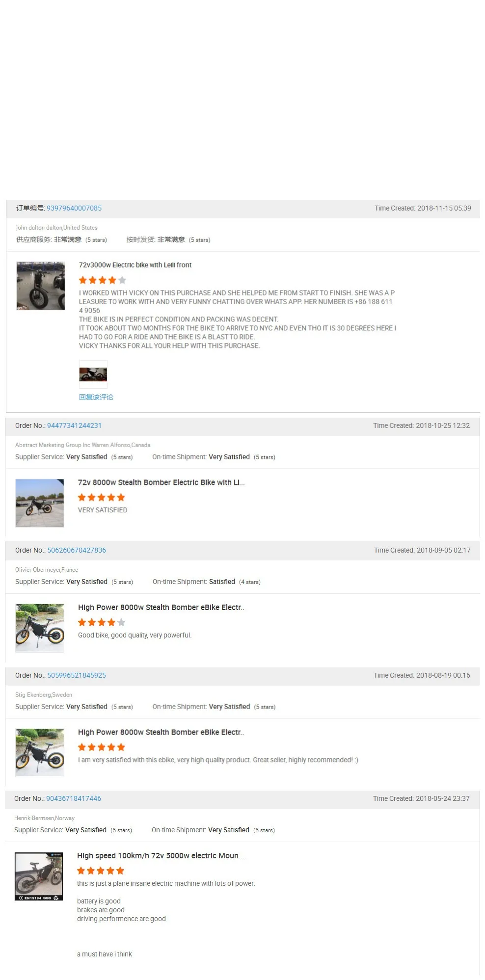Image resolution: width=485 pixels, height=980 pixels.
Task: Open the High speed 100km/h bike thumbnail
Action: coord(39,876)
